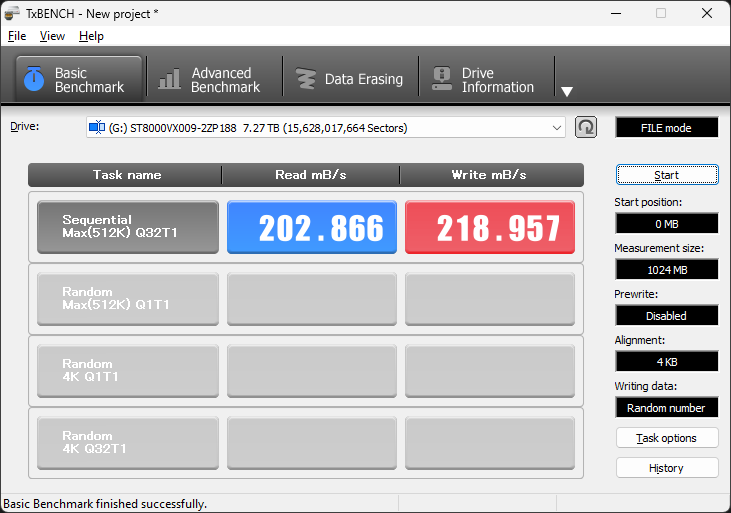Viewport: 731px width, 513px height.
Task: Click the TxBENCH app icon in title bar
Action: click(13, 13)
